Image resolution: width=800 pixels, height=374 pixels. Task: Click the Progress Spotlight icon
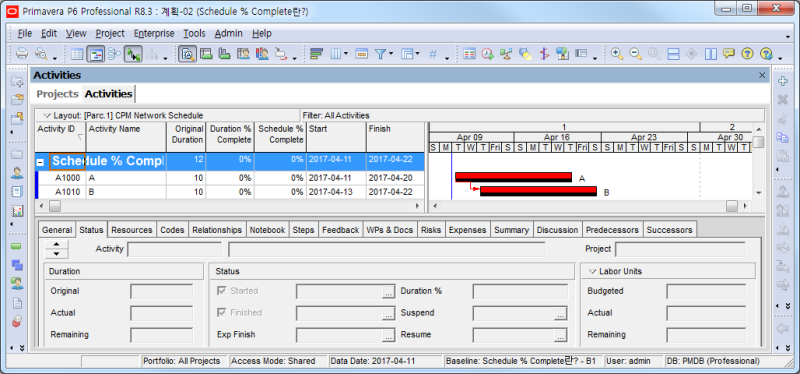[x=525, y=54]
